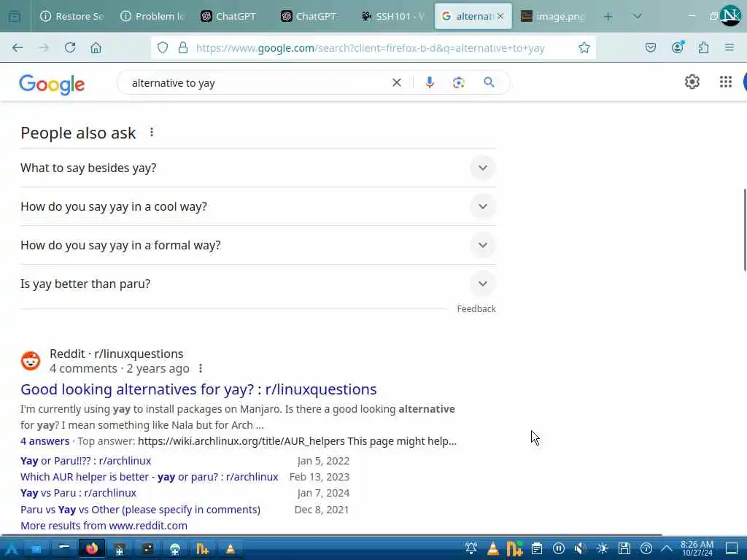Open the Google apps grid

pos(726,82)
